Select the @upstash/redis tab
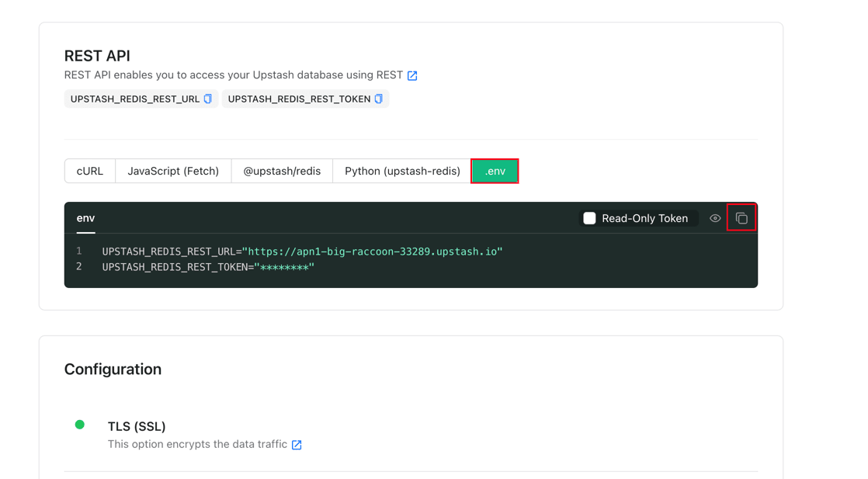This screenshot has width=868, height=479. [282, 171]
